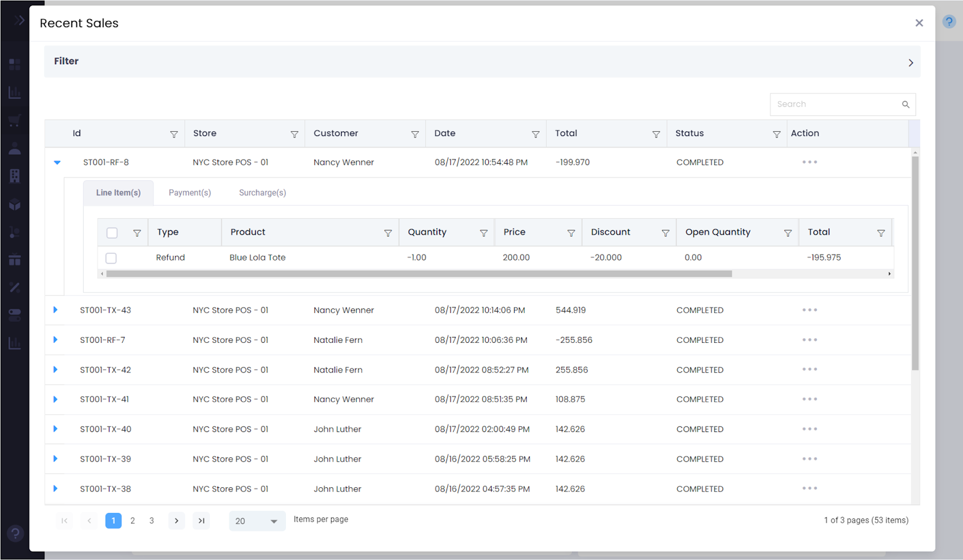The width and height of the screenshot is (963, 560).
Task: Filter line items by Quantity column
Action: click(x=483, y=233)
